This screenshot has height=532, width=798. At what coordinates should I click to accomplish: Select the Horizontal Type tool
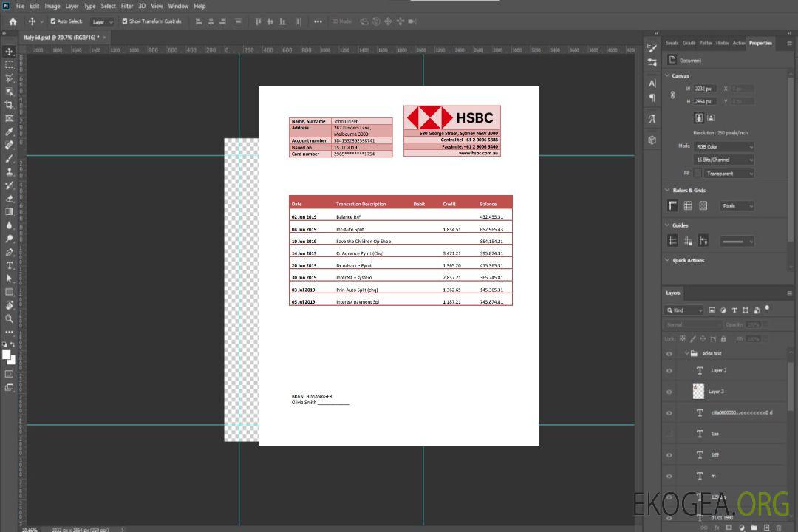(x=9, y=265)
